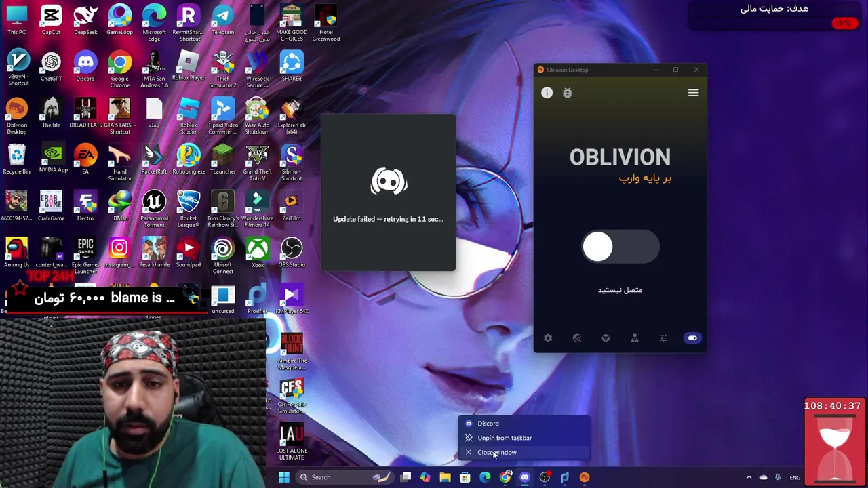The height and width of the screenshot is (488, 868).
Task: Select the This PC desktop icon
Action: tap(17, 20)
